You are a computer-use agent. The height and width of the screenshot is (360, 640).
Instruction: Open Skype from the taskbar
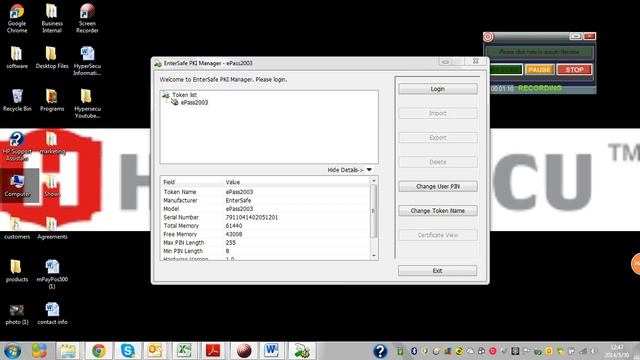(127, 351)
